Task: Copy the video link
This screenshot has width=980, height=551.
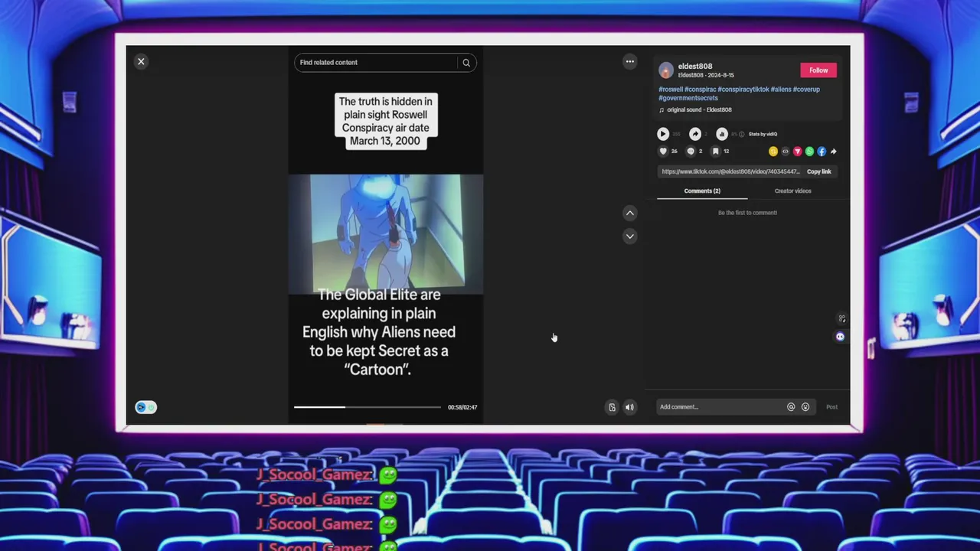Action: [819, 172]
